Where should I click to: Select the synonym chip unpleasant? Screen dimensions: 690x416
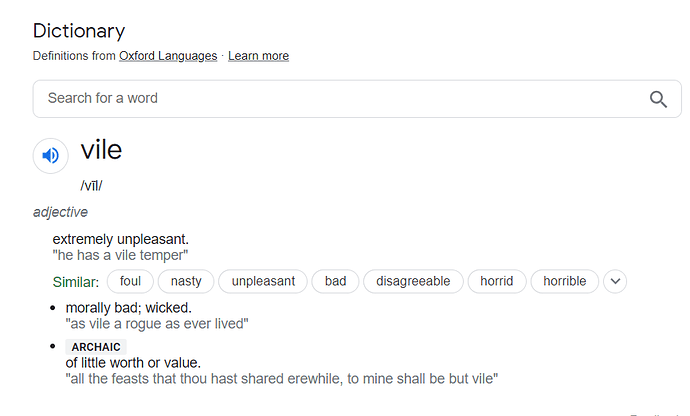pyautogui.click(x=263, y=281)
